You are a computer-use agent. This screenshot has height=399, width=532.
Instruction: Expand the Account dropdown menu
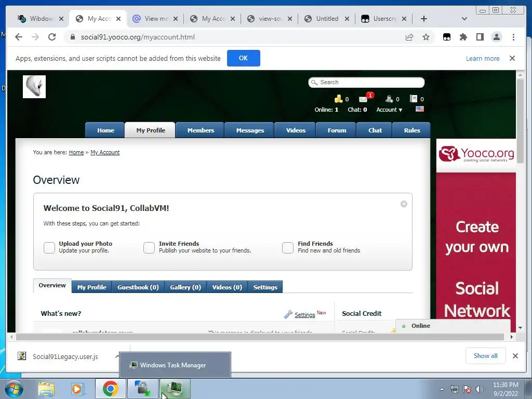(389, 110)
